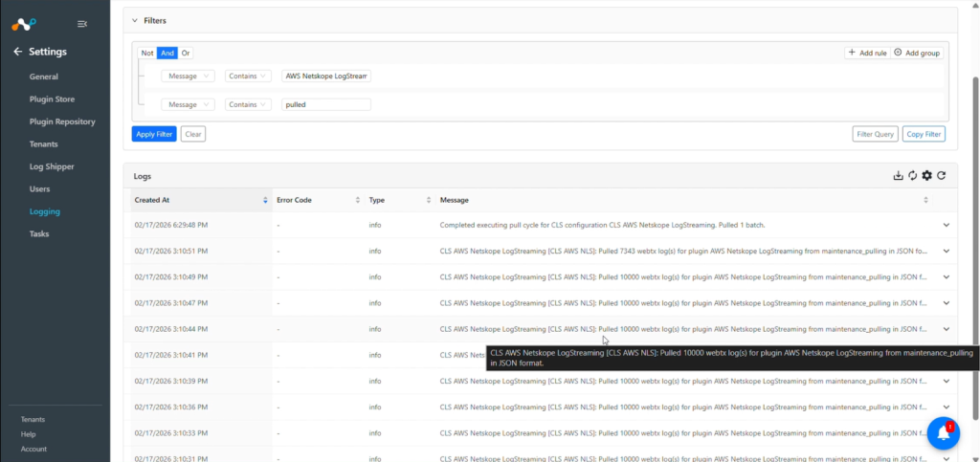Open the gear settings icon in Logs
Viewport: 980px width, 462px height.
coord(926,175)
